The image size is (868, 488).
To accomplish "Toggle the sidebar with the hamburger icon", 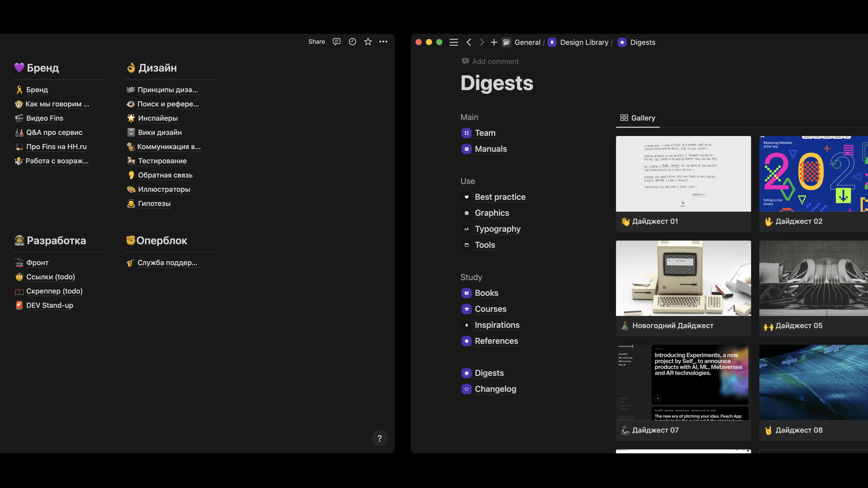I will tap(454, 42).
